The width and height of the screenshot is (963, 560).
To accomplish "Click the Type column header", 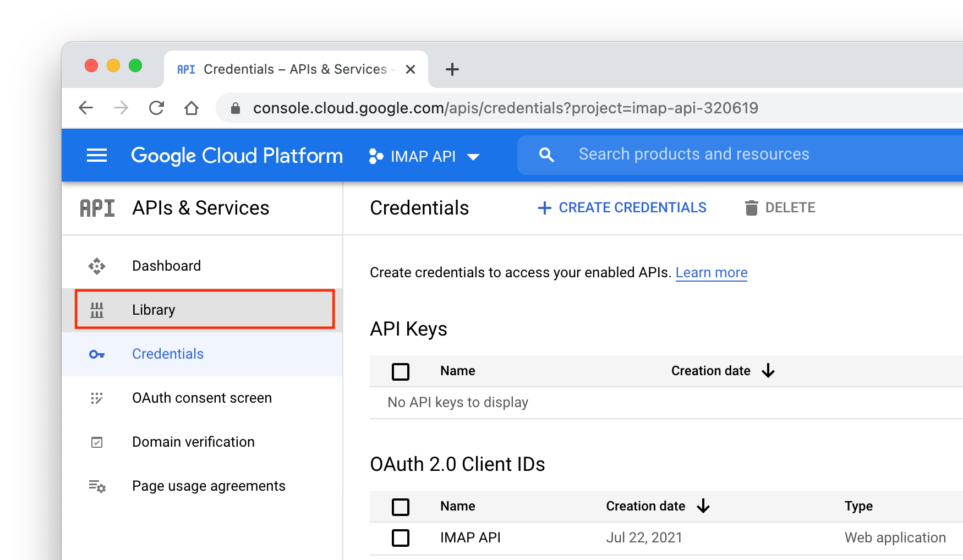I will [x=858, y=506].
